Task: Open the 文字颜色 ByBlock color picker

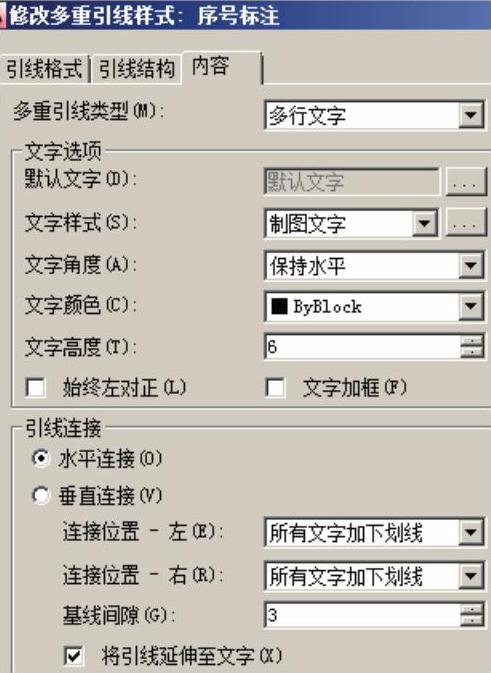Action: pos(375,306)
